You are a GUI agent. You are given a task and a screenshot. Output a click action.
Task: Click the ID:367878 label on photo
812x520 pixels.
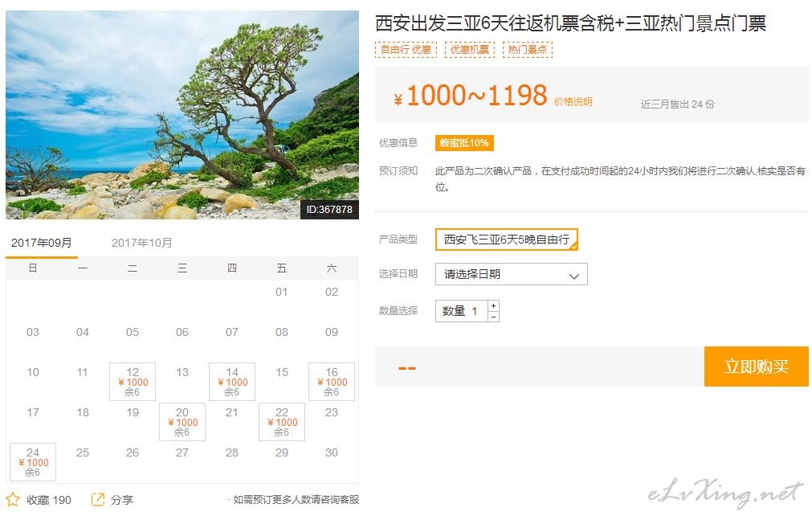(x=329, y=210)
